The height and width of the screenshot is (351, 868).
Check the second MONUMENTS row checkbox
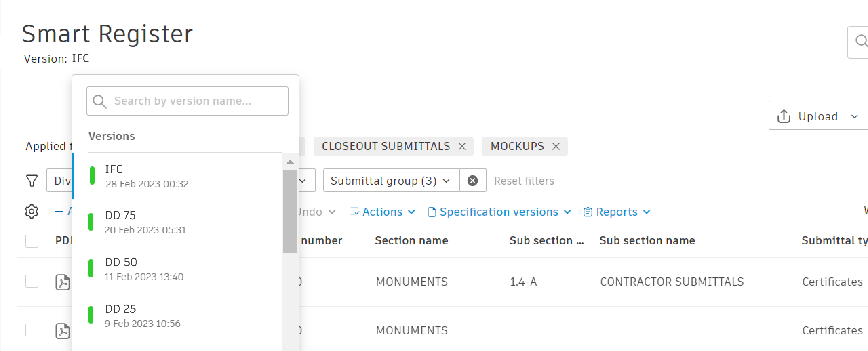pyautogui.click(x=32, y=330)
